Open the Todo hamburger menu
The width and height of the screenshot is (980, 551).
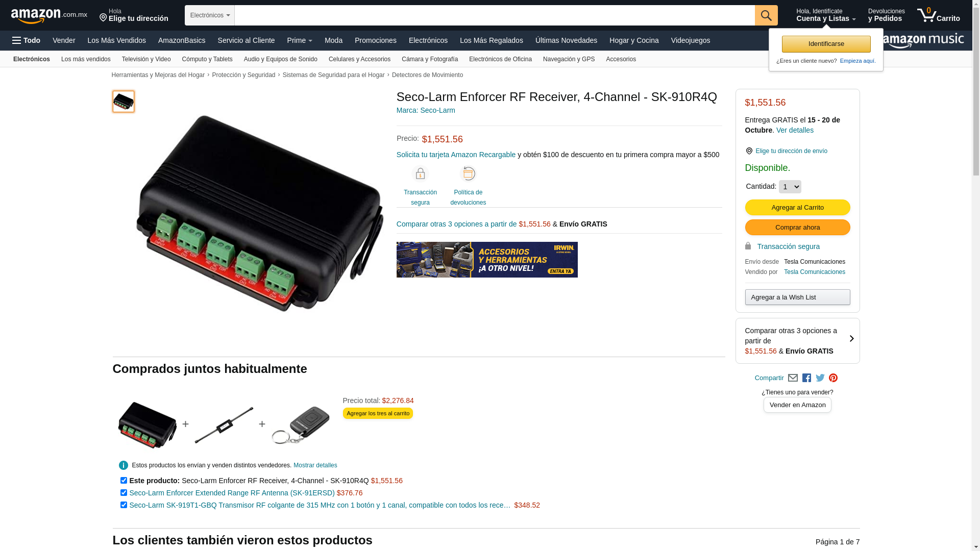(26, 40)
